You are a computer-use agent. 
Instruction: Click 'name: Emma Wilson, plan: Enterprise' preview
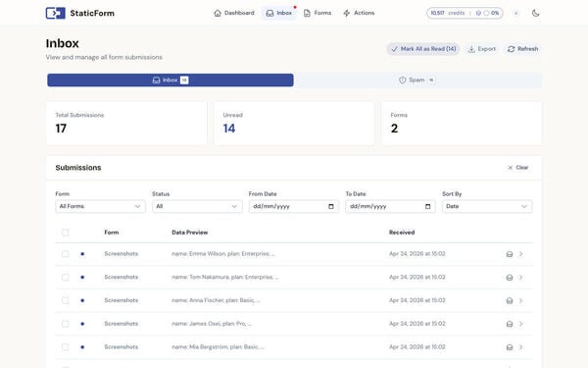(x=222, y=254)
